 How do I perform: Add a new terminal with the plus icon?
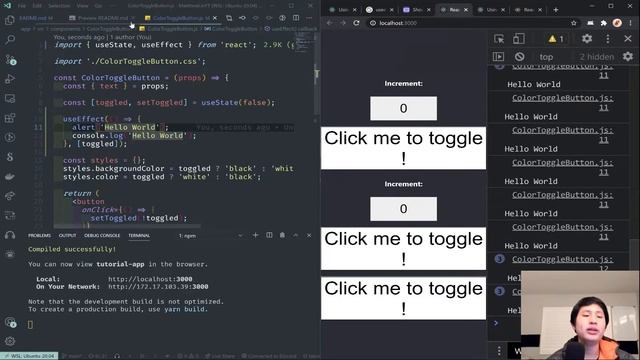tap(256, 235)
